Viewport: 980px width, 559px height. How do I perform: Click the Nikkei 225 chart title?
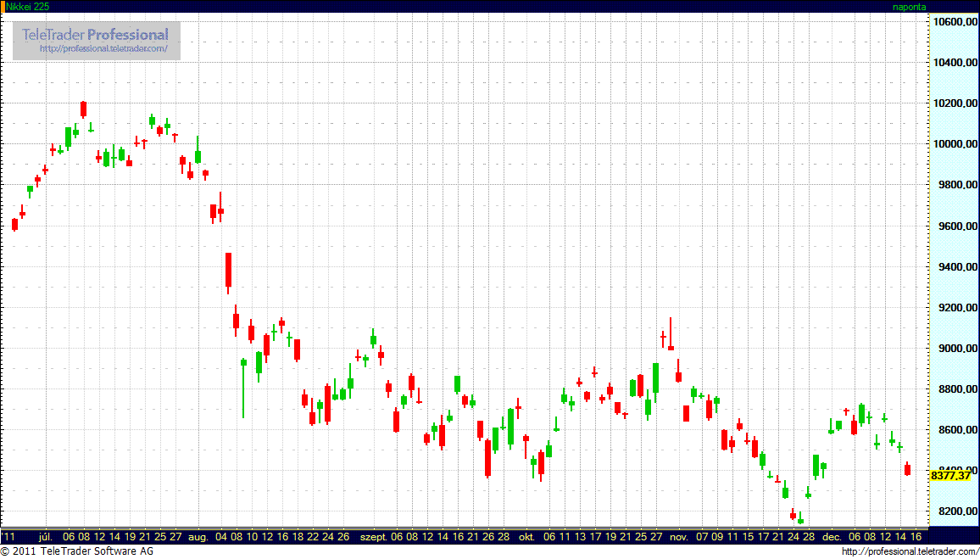tap(27, 7)
